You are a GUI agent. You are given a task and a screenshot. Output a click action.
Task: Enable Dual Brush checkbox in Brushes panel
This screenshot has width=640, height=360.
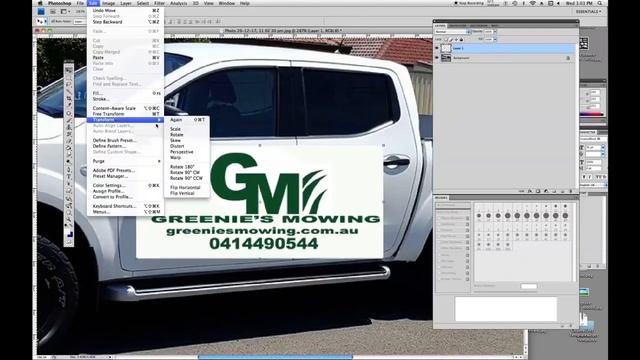[439, 236]
